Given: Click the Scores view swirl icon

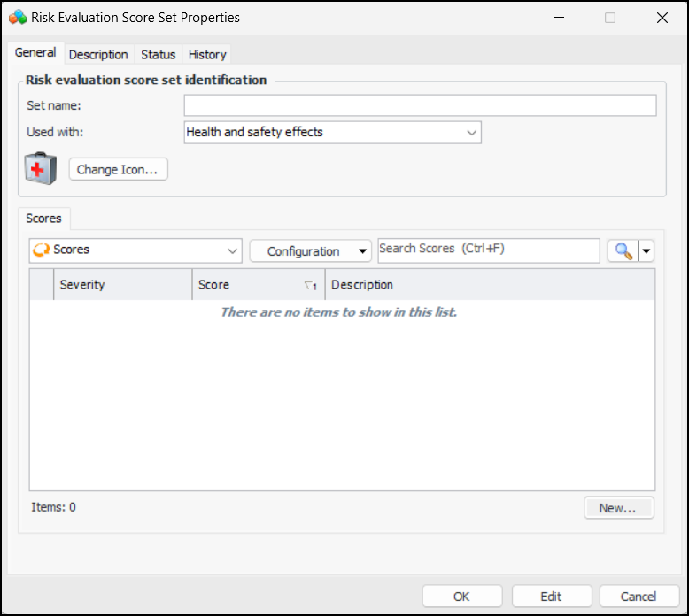Looking at the screenshot, I should [x=41, y=250].
